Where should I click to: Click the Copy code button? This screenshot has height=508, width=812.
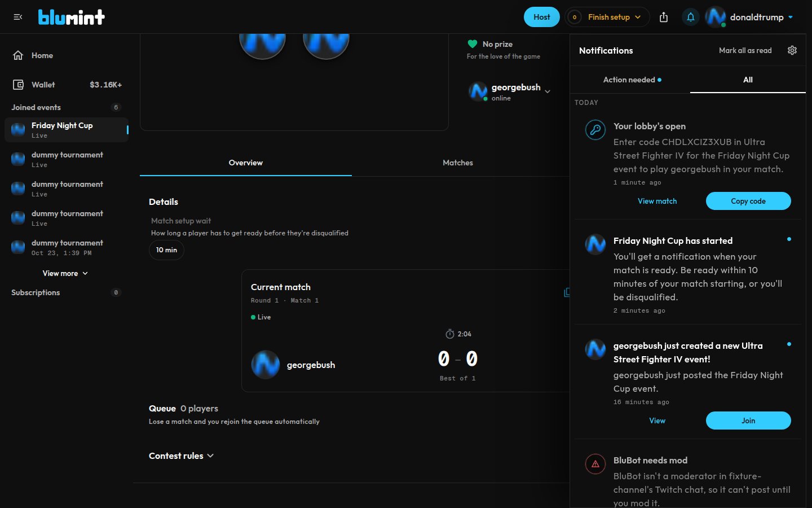748,201
